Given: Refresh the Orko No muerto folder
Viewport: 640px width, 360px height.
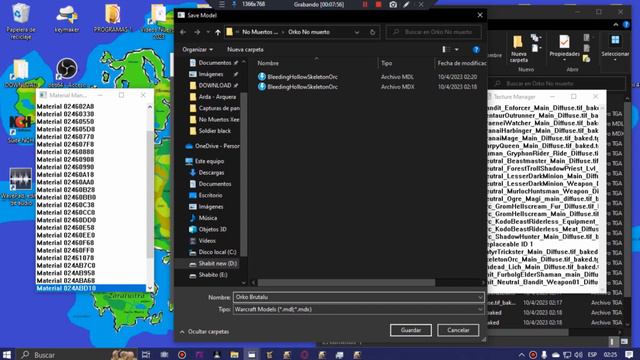Looking at the screenshot, I should (372, 32).
